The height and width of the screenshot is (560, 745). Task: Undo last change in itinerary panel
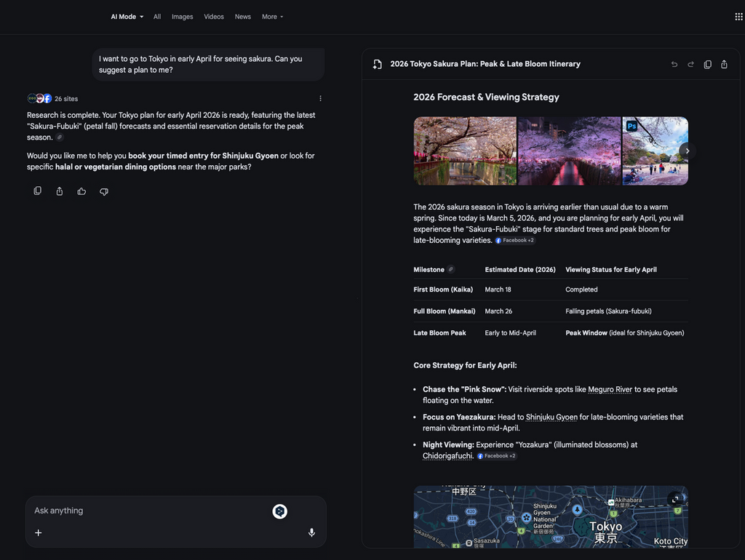click(674, 64)
